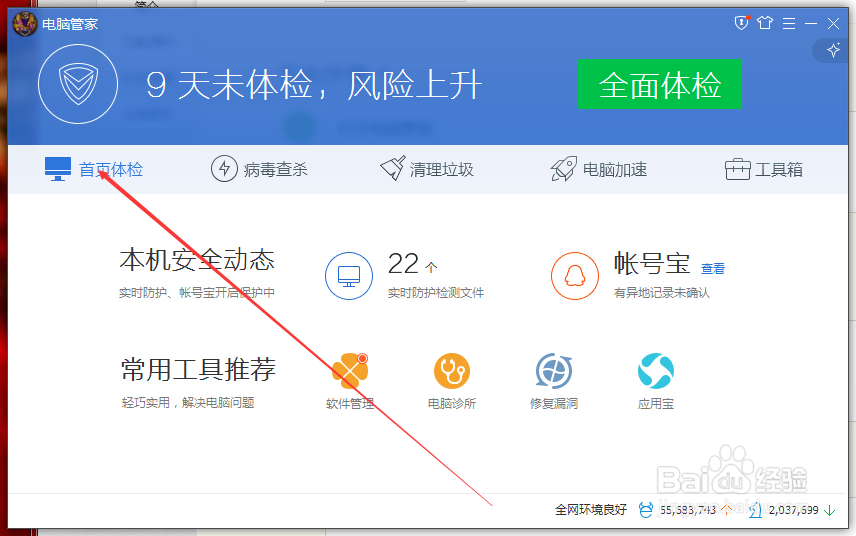Click the 有异地记录未确认 text

click(x=662, y=293)
